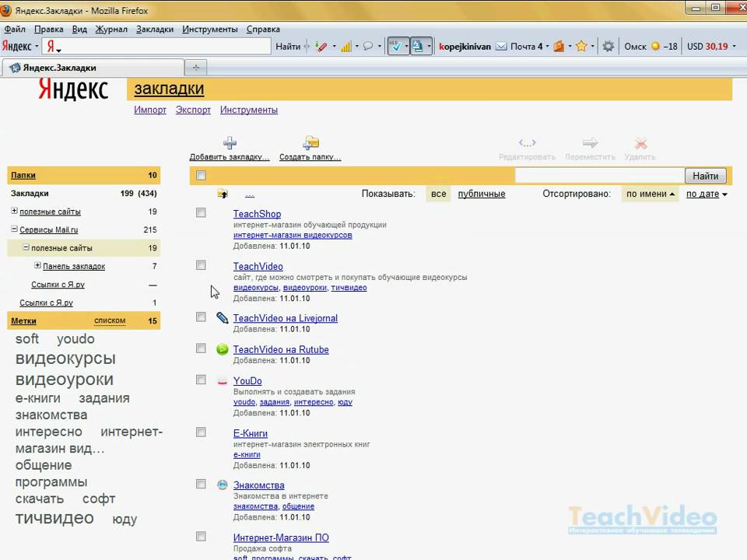Check the Интернет-Магазин ПО checkbox
This screenshot has height=560, width=747.
click(x=201, y=536)
